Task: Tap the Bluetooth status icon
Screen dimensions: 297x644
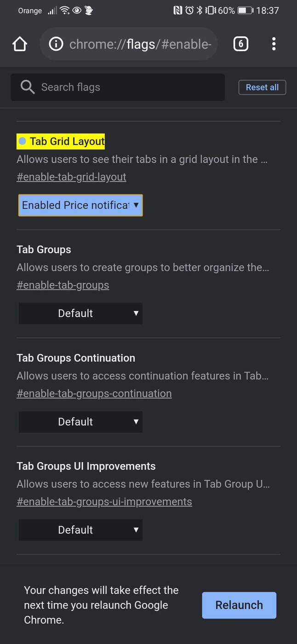Action: [200, 11]
